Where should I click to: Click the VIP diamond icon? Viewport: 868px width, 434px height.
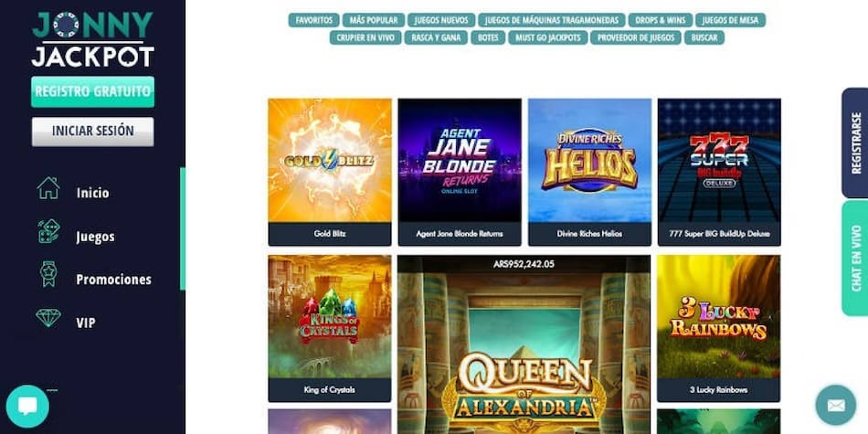click(x=48, y=318)
